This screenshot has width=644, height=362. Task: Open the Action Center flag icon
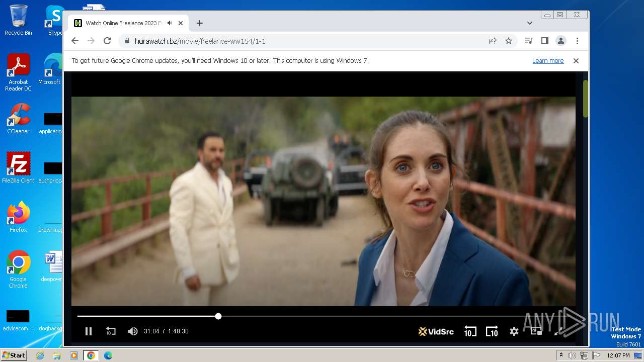[x=596, y=355]
